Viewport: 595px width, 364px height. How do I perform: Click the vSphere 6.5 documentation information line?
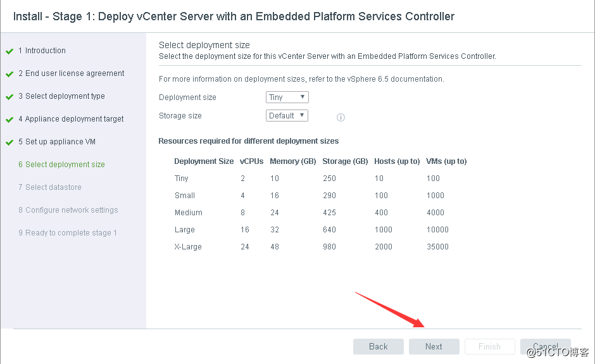tap(301, 79)
